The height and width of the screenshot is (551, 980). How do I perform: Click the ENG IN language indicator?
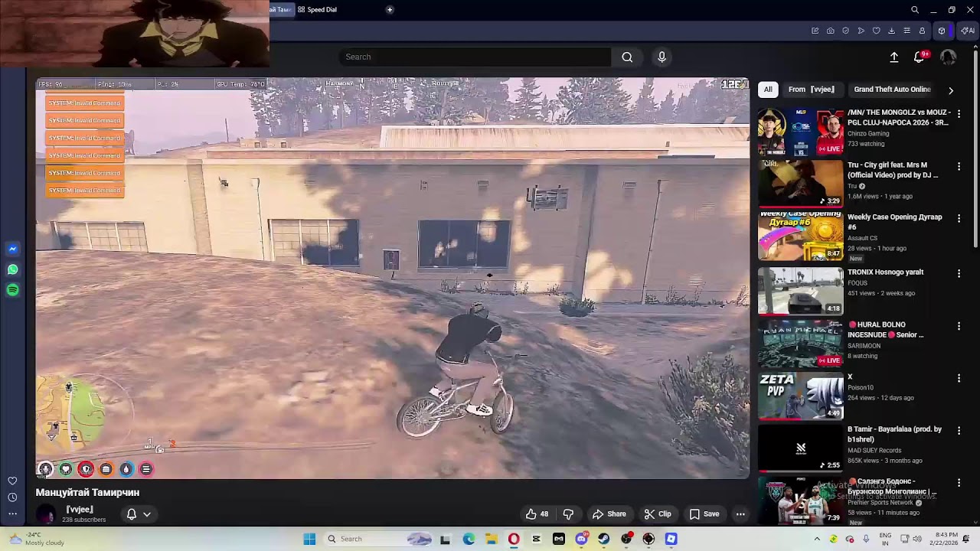click(x=885, y=539)
